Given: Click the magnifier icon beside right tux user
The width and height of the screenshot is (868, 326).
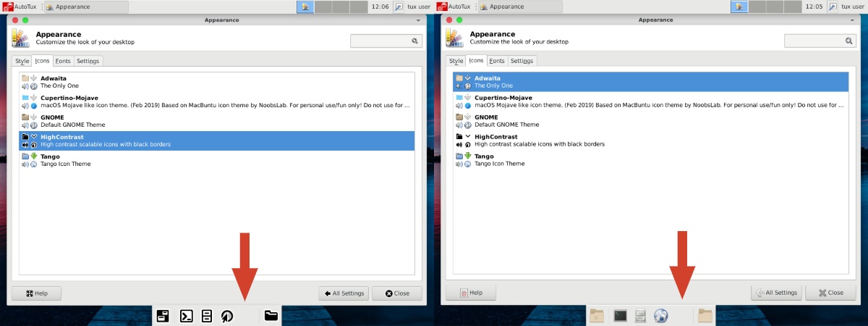Looking at the screenshot, I should pyautogui.click(x=833, y=7).
